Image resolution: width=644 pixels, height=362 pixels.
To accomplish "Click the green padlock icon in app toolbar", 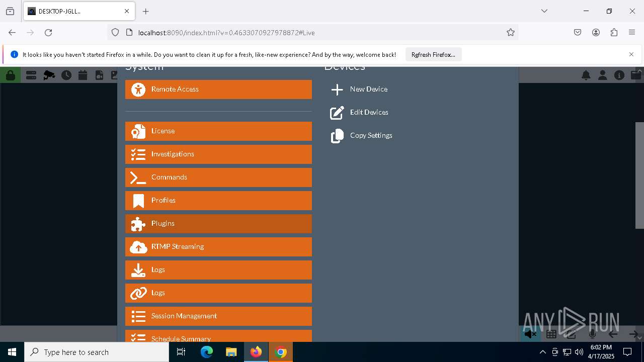I will 10,75.
